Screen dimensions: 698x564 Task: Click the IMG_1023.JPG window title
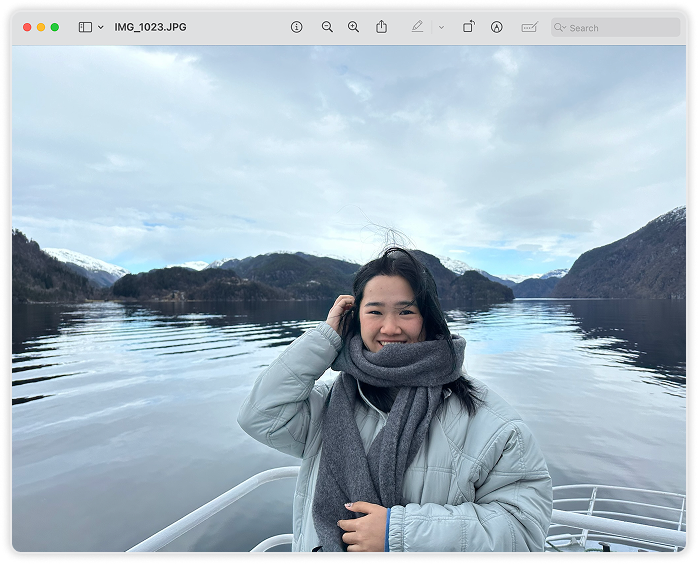[x=150, y=27]
